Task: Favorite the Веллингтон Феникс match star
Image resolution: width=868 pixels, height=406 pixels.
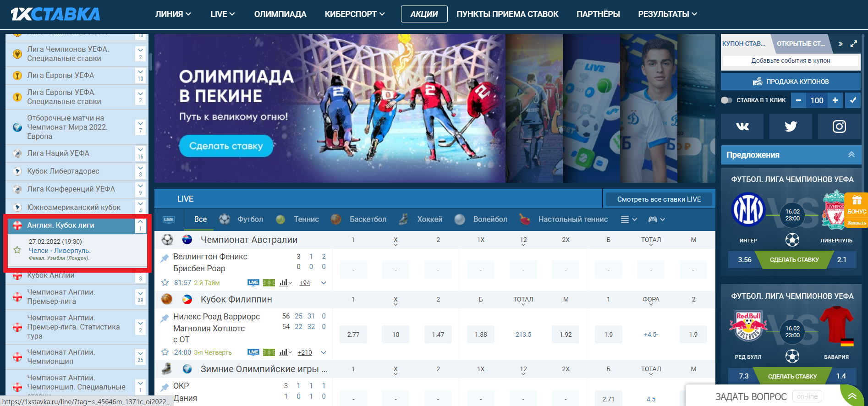Action: click(165, 283)
